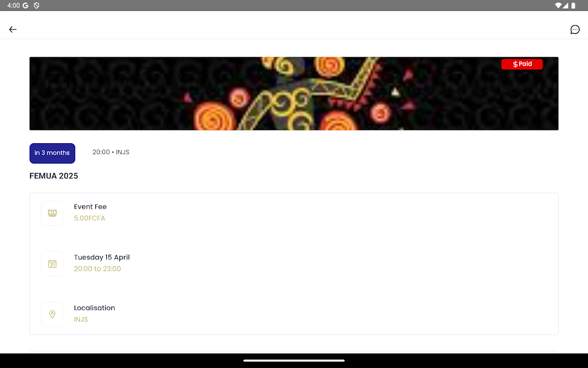Tap the Google G status icon
588x368 pixels.
pyautogui.click(x=25, y=5)
